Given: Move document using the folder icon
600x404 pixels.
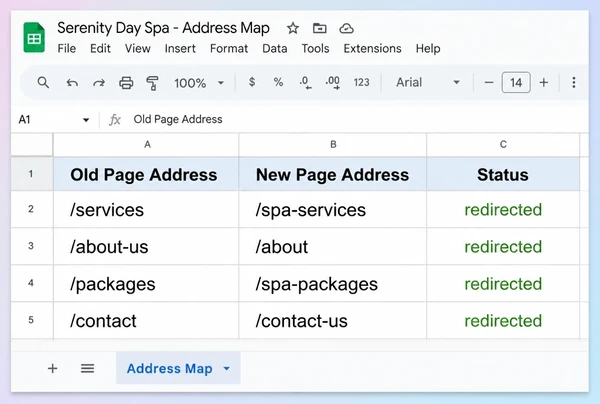Looking at the screenshot, I should point(320,28).
